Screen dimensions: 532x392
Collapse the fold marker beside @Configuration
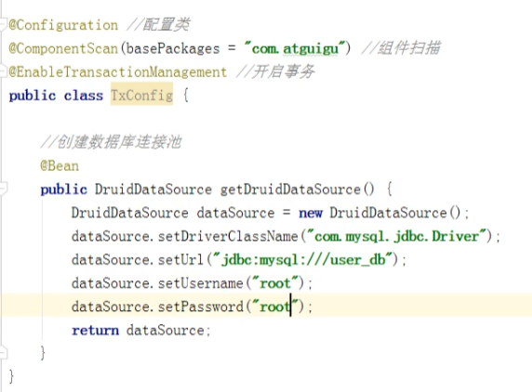(3, 25)
